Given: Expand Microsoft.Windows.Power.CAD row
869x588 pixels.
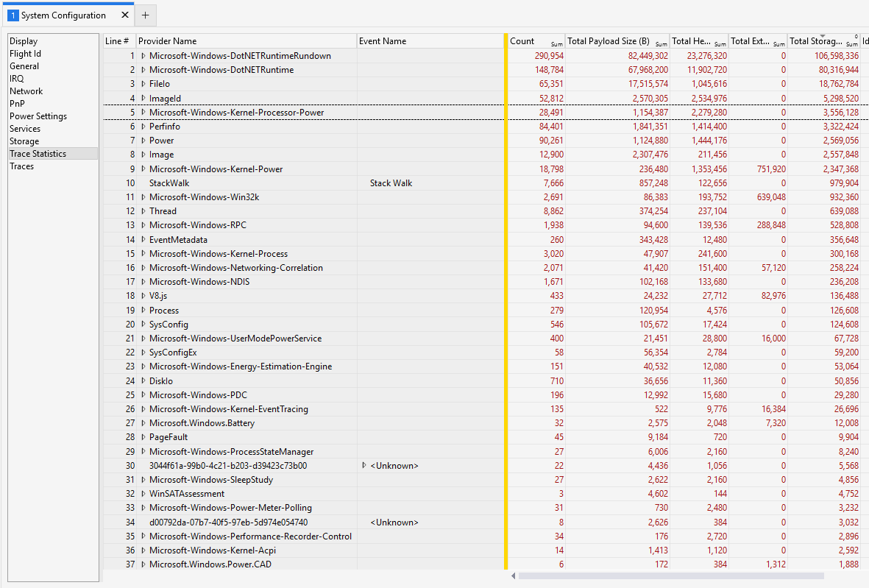Looking at the screenshot, I should tap(143, 564).
